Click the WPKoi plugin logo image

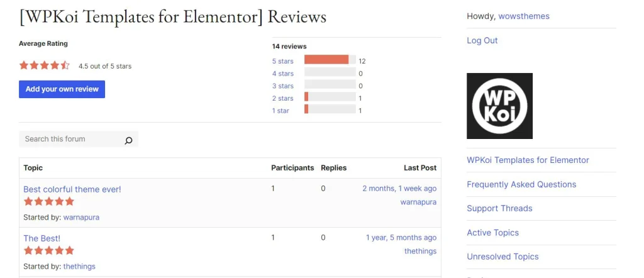point(499,106)
